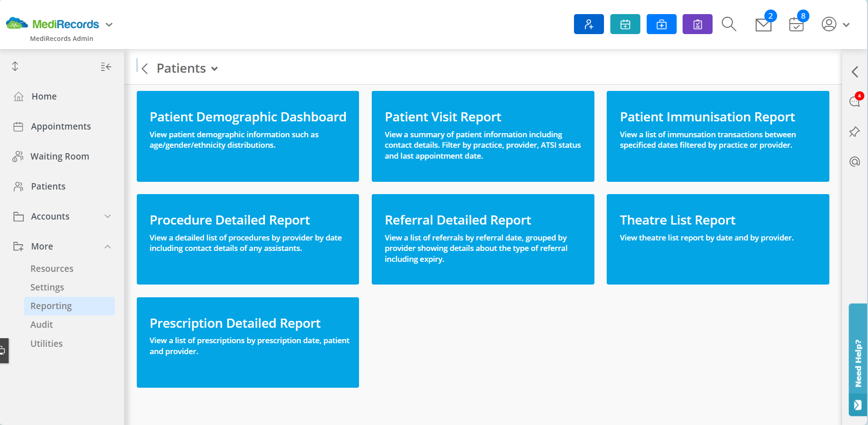This screenshot has height=425, width=868.
Task: Click the teal new appointment calendar button
Action: pyautogui.click(x=625, y=24)
